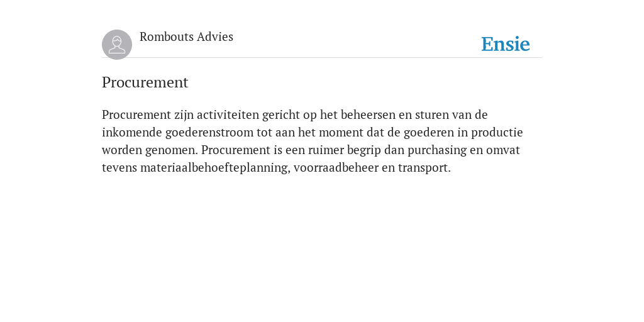
Task: Click the word 'beheersen' in the first line
Action: 368,114
